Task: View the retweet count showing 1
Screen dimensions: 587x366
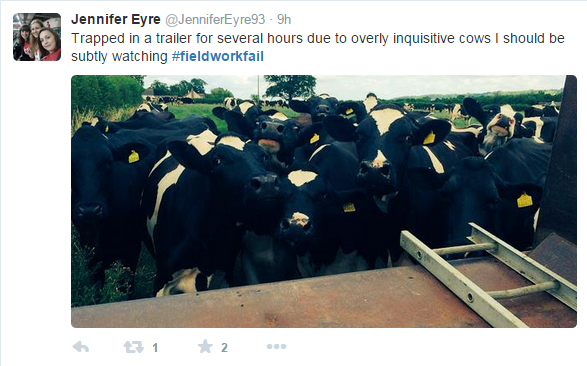Action: 155,348
